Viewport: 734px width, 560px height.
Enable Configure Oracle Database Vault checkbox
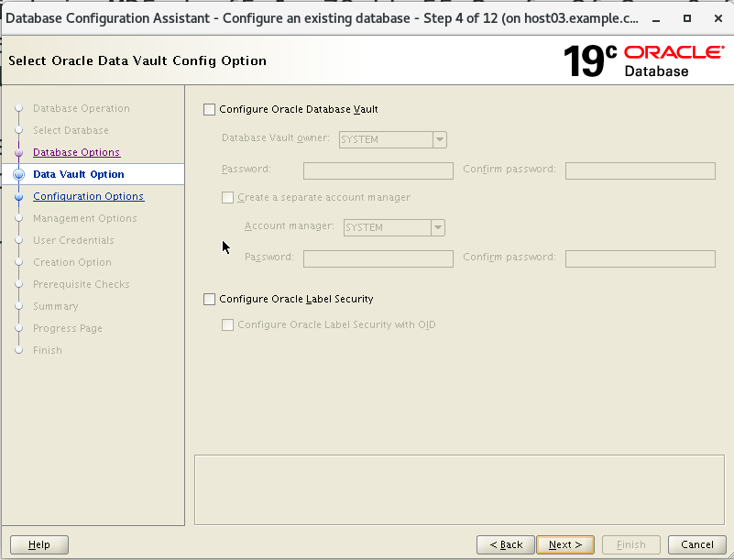tap(209, 110)
